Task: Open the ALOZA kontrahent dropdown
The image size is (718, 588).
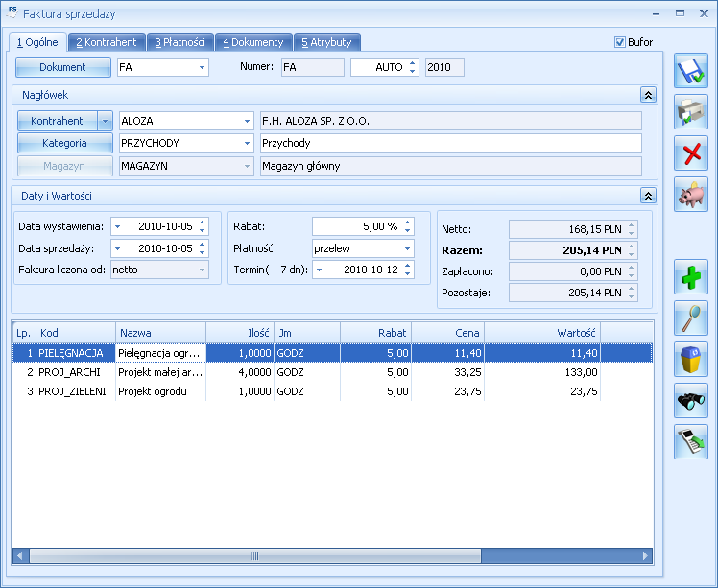Action: tap(247, 121)
